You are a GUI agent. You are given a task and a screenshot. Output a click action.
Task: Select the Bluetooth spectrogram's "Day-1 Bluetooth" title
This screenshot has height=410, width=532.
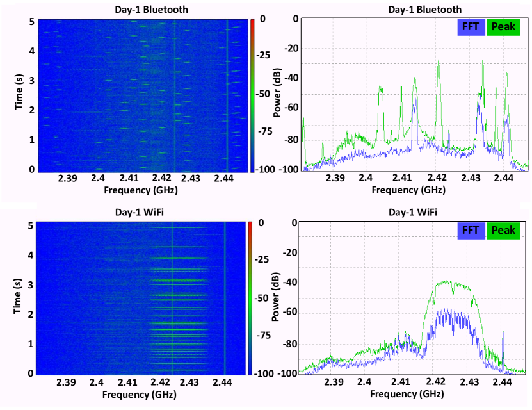(151, 10)
